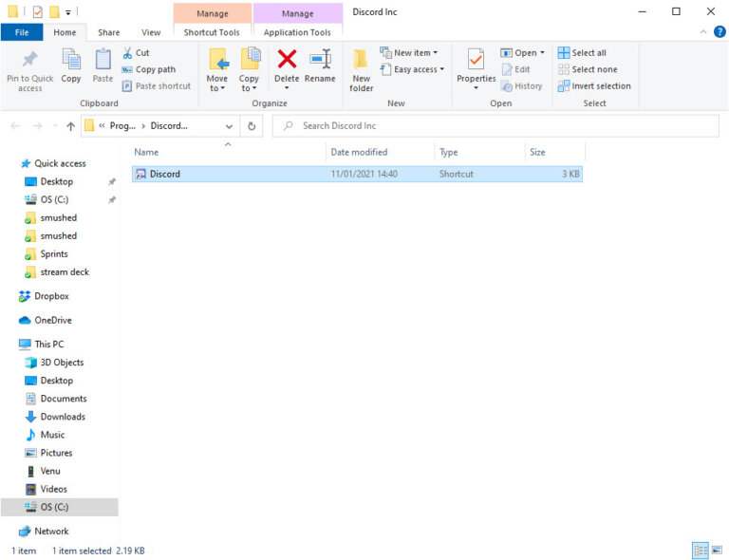Refresh the current folder view
The width and height of the screenshot is (729, 560).
252,126
